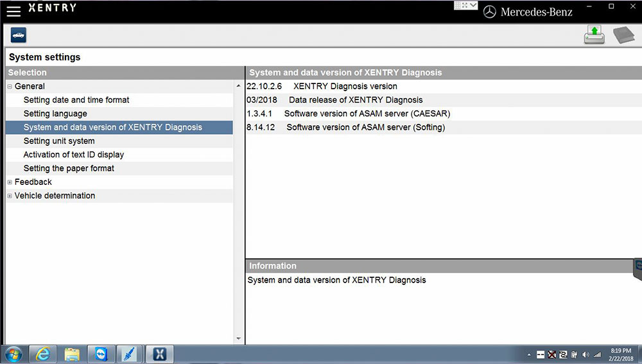Open the gray book help icon
The image size is (642, 364).
623,35
